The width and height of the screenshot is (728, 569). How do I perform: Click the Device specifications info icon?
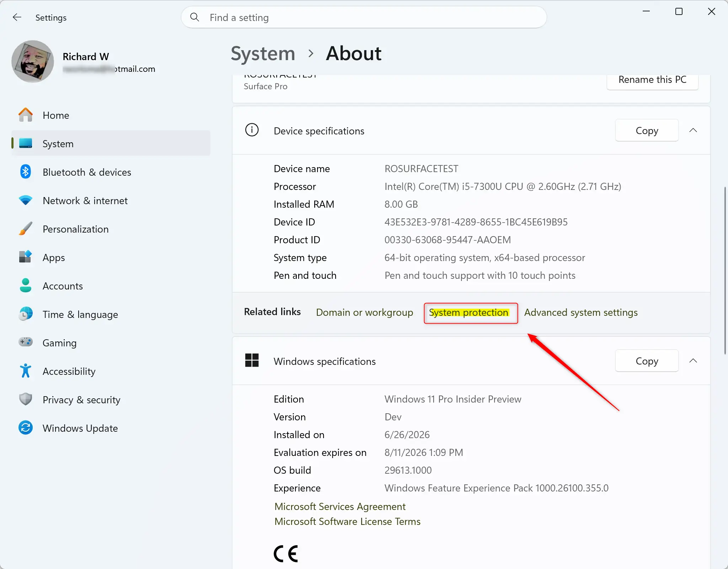pyautogui.click(x=252, y=130)
